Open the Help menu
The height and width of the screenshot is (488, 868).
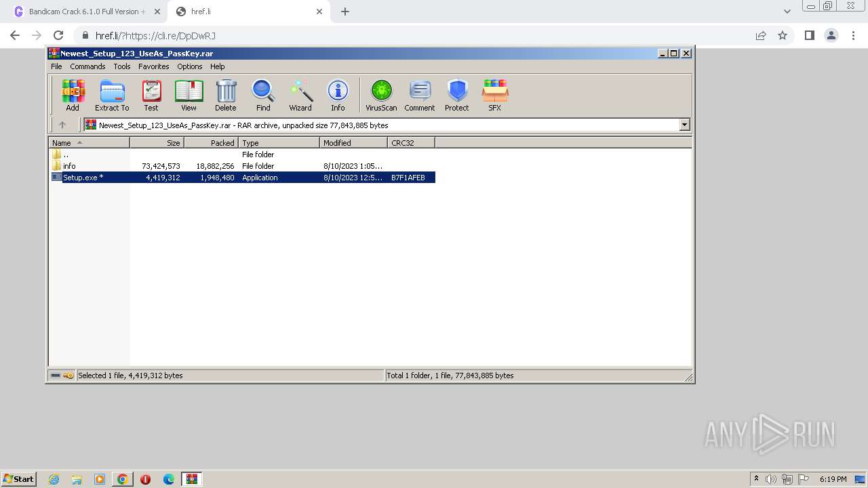click(x=217, y=66)
